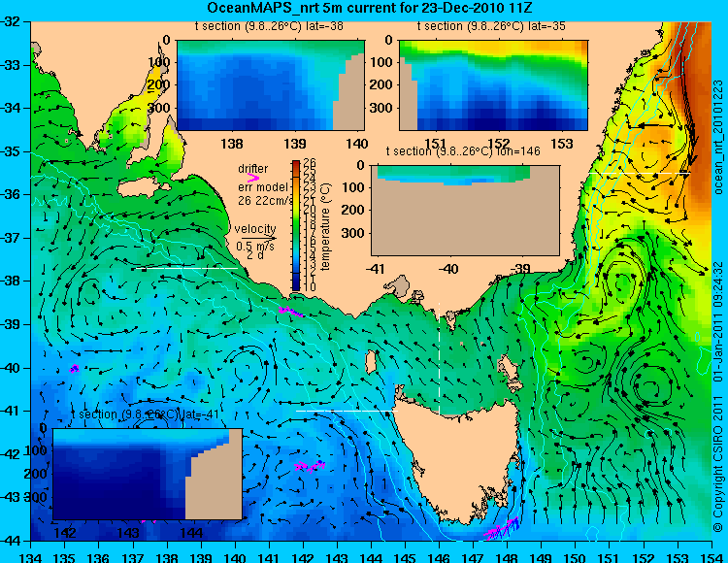Click King Island in Bass Strait
Viewport: 728px width, 563px height.
coord(371,361)
